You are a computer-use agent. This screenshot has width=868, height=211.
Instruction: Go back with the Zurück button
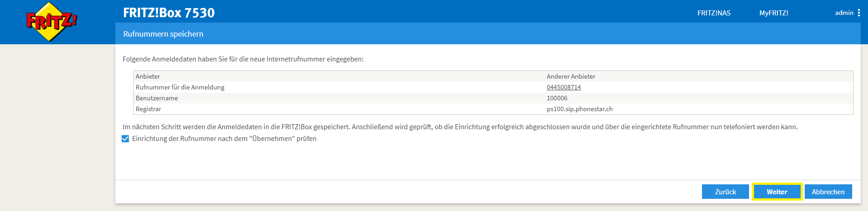tap(726, 192)
